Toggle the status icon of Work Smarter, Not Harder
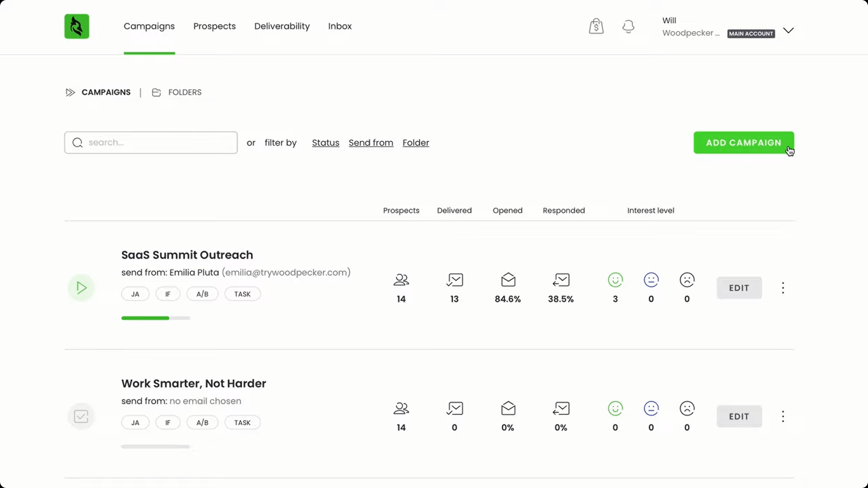 pos(81,417)
